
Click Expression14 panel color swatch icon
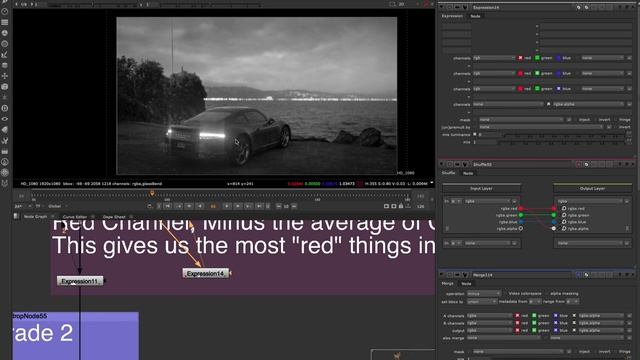coord(579,7)
